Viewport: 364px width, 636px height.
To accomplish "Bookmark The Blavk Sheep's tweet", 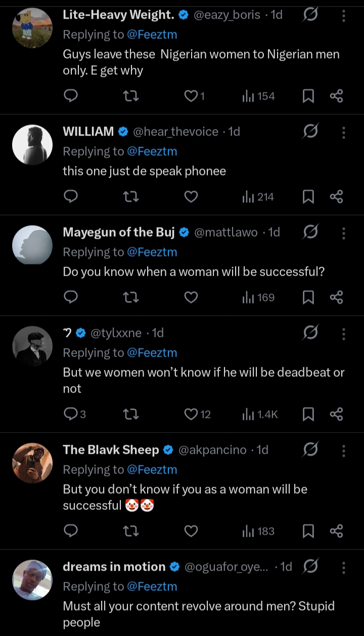I will coord(308,531).
